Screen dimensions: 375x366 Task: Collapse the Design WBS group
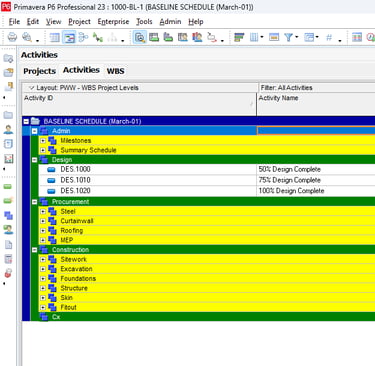[34, 160]
